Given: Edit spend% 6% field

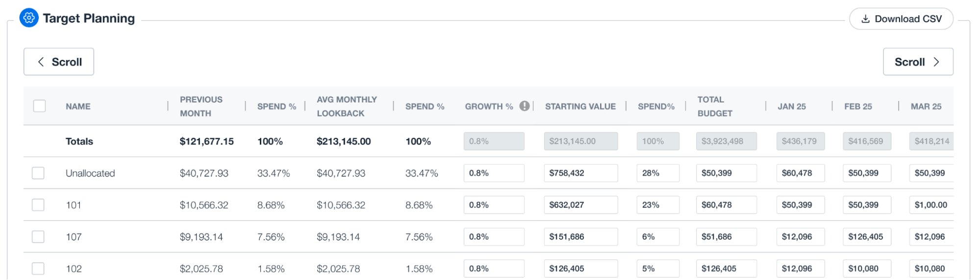Looking at the screenshot, I should coord(658,237).
